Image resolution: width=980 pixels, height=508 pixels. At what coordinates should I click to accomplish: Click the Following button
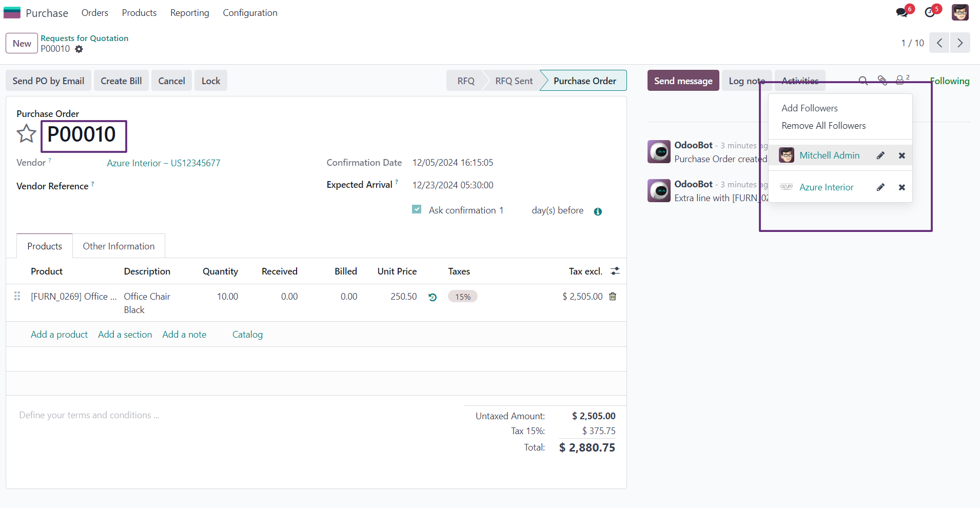[950, 81]
